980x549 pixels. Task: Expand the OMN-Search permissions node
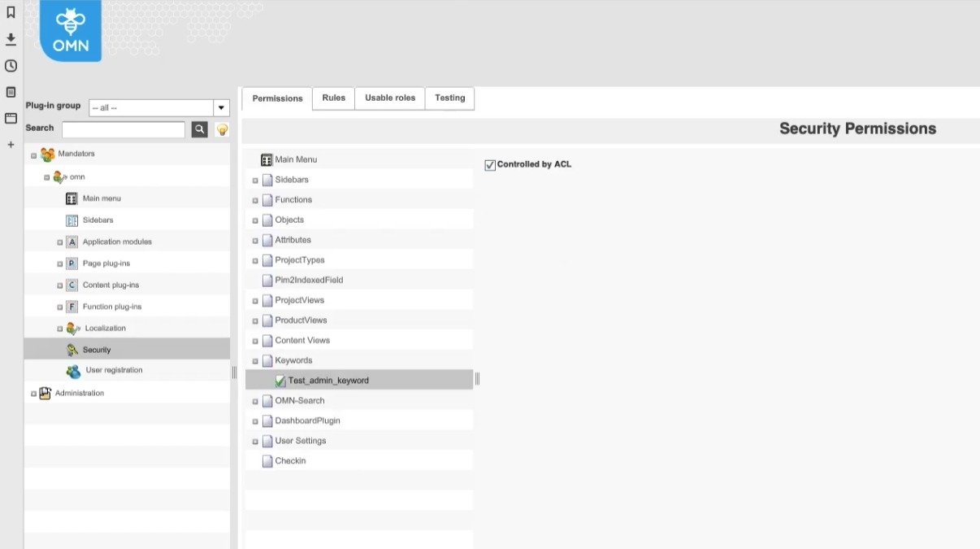(255, 402)
